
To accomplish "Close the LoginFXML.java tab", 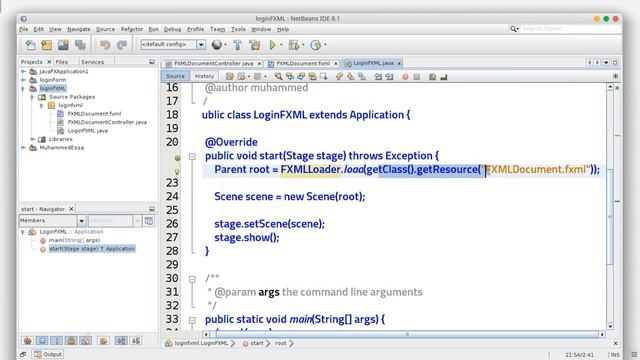I will tap(399, 63).
